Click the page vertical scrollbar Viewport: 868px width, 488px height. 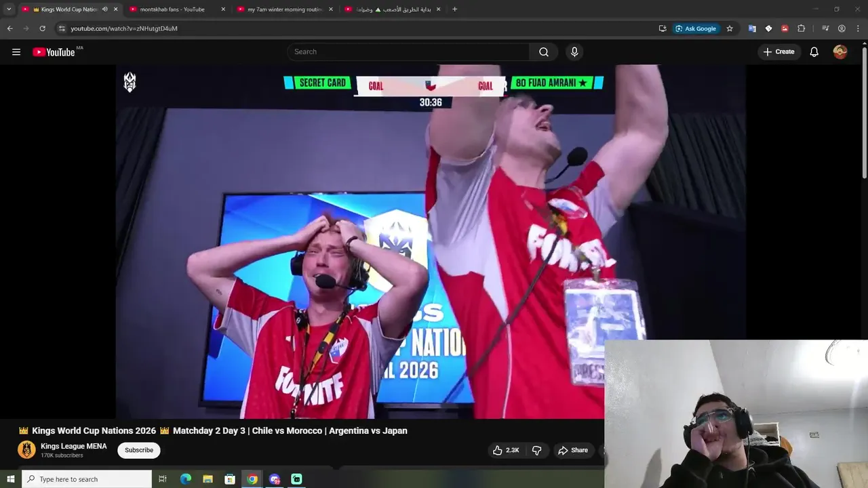click(864, 112)
